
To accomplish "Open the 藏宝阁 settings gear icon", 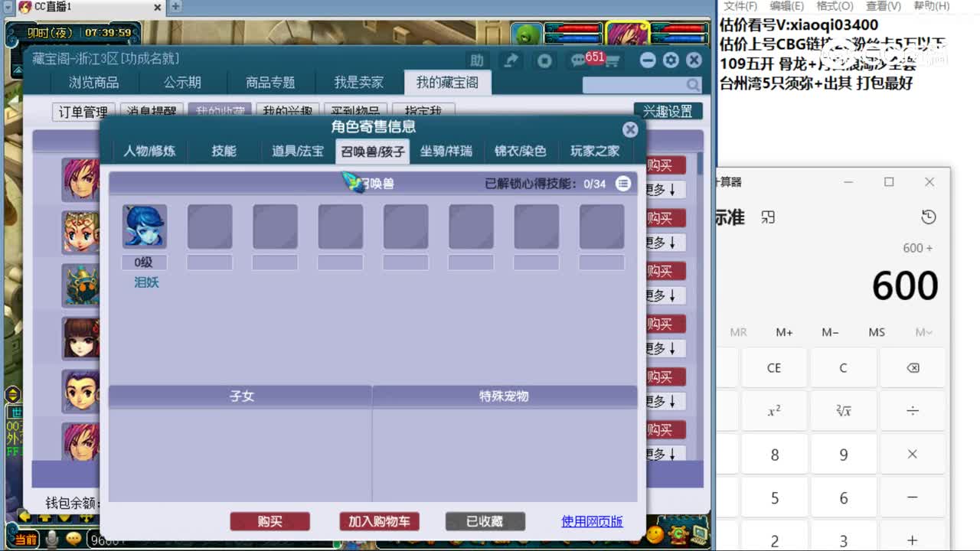I will pyautogui.click(x=671, y=60).
